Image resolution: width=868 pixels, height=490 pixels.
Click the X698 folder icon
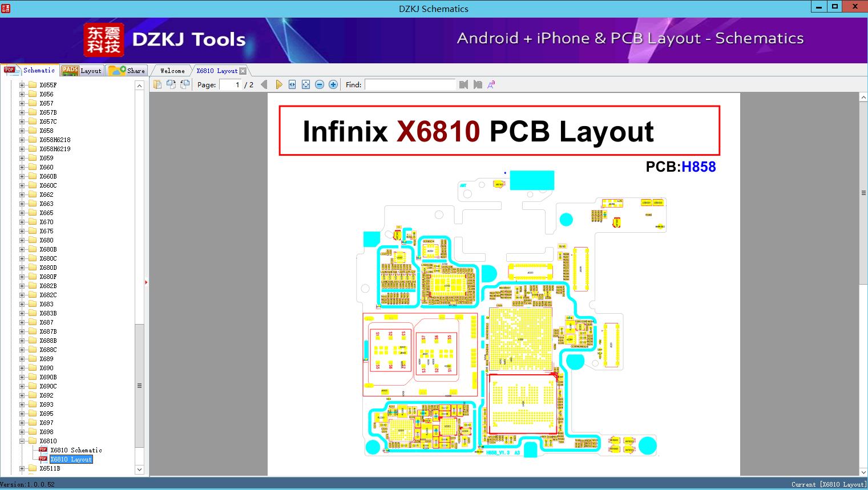click(33, 432)
